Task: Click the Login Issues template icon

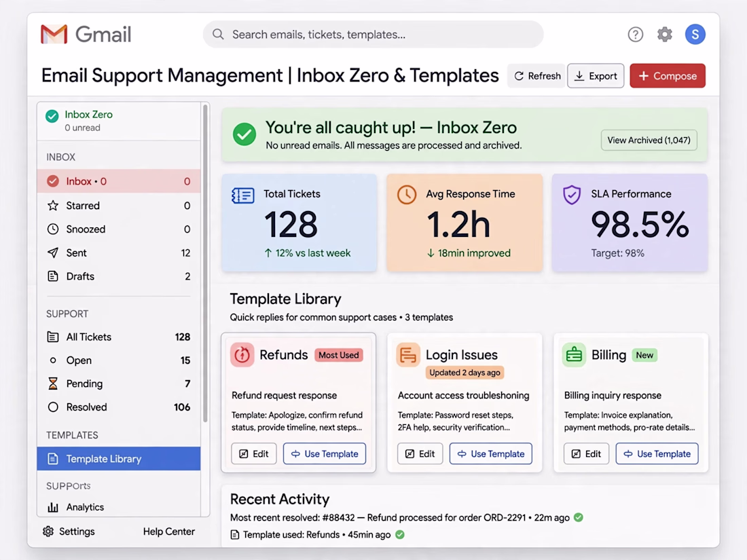Action: tap(408, 355)
